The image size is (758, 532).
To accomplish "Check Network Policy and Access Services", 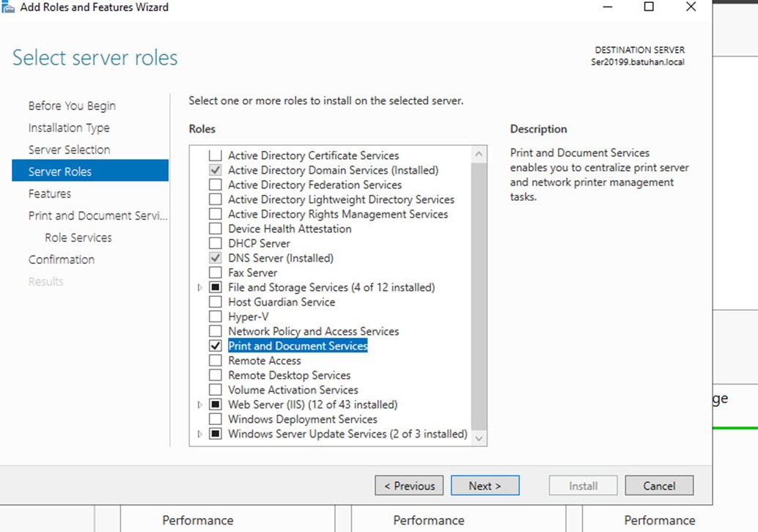I will pos(215,331).
